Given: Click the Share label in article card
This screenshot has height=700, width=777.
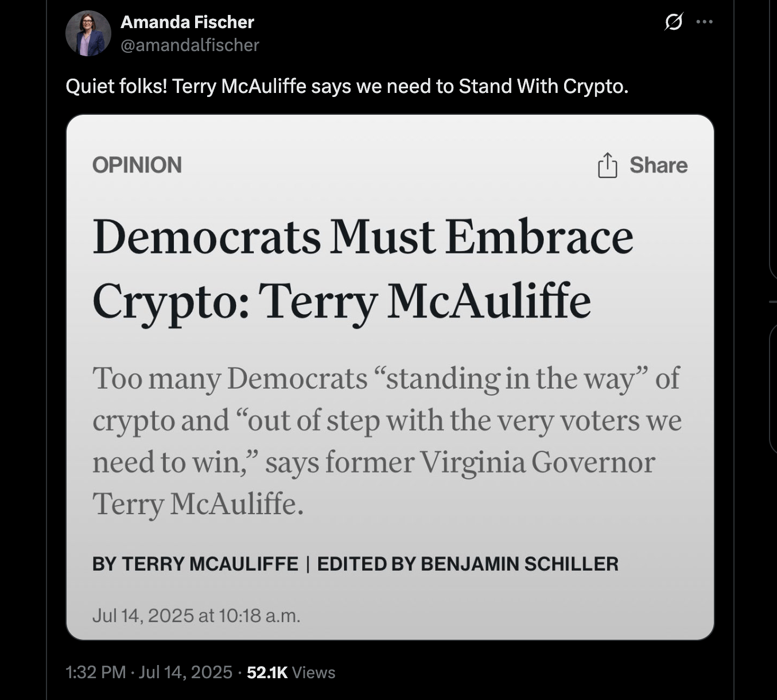Looking at the screenshot, I should [x=658, y=165].
